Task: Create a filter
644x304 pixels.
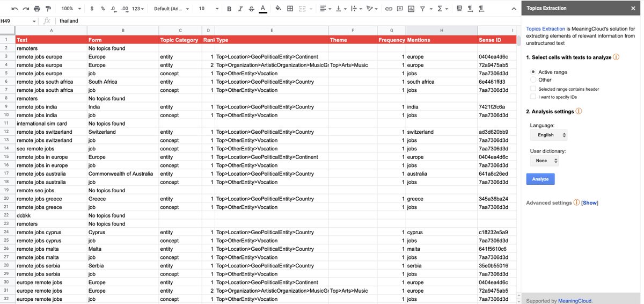Action: click(x=423, y=9)
